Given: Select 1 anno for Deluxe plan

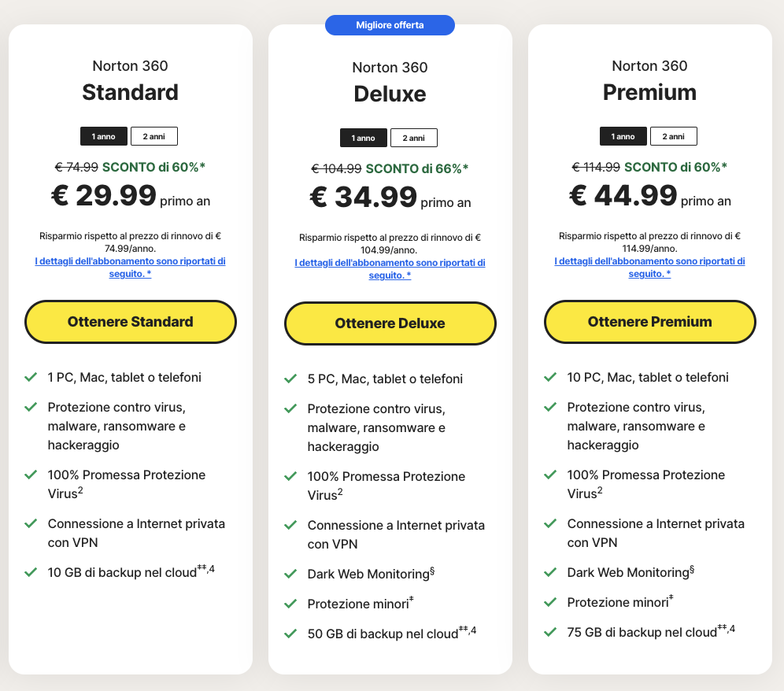Looking at the screenshot, I should [x=363, y=138].
